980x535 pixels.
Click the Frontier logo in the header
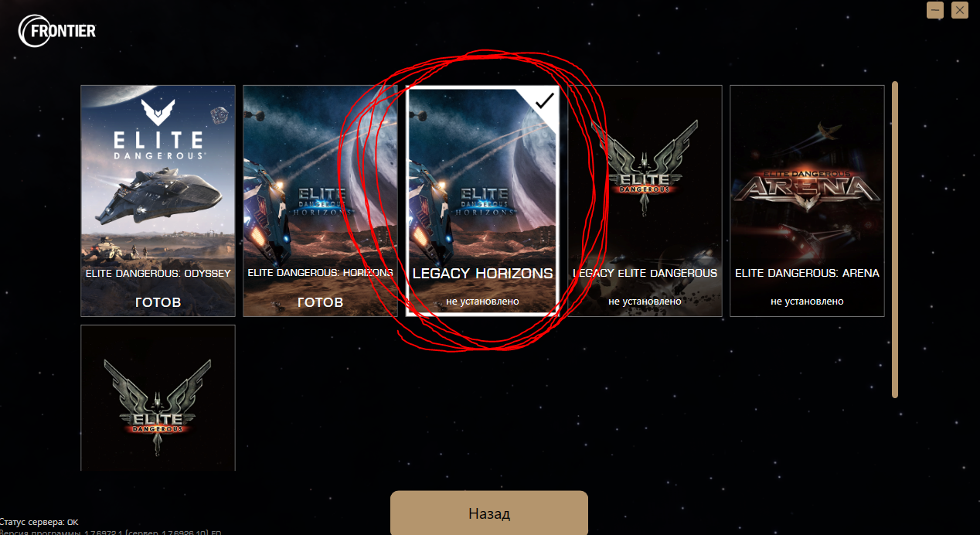click(x=57, y=32)
